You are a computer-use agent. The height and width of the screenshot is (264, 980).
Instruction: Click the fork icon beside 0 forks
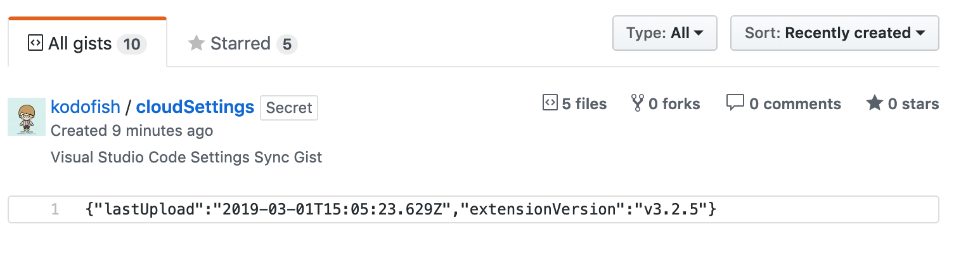(x=637, y=103)
